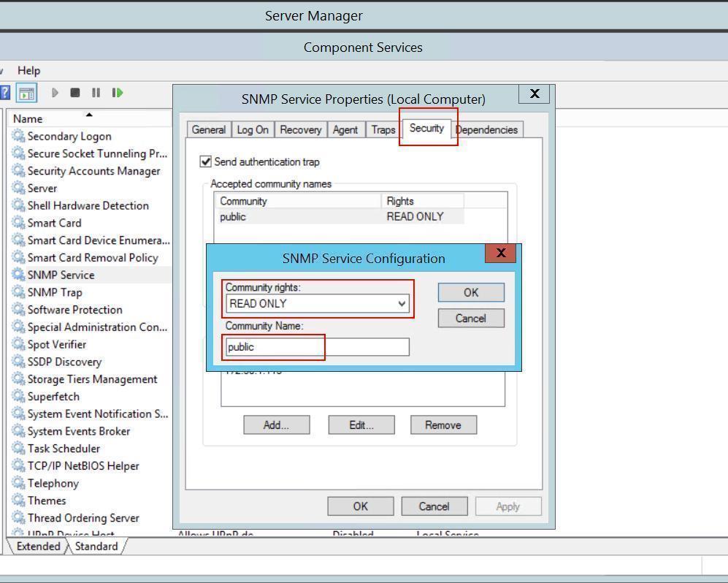Viewport: 728px width, 583px height.
Task: Select the SNMP Service gear icon
Action: (18, 275)
